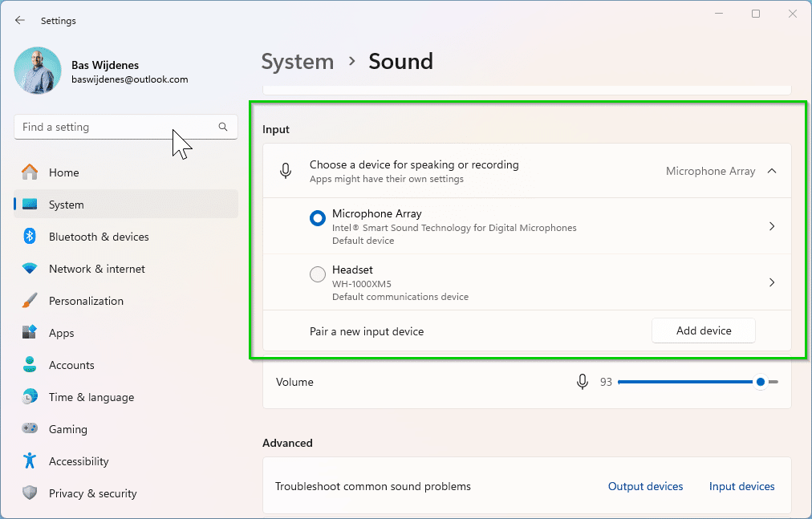Click the input Volume slider track
Viewport: 812px width, 519px height.
(x=682, y=383)
